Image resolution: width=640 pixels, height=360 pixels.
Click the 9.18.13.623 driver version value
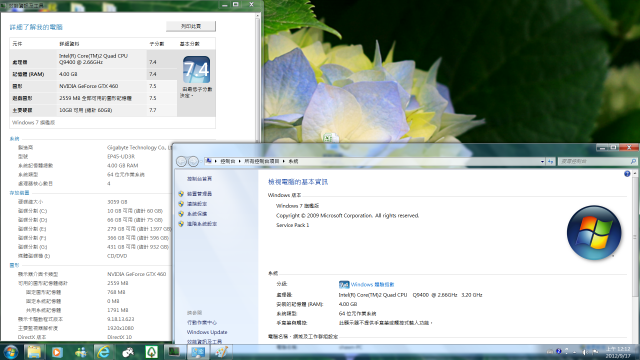(120, 319)
